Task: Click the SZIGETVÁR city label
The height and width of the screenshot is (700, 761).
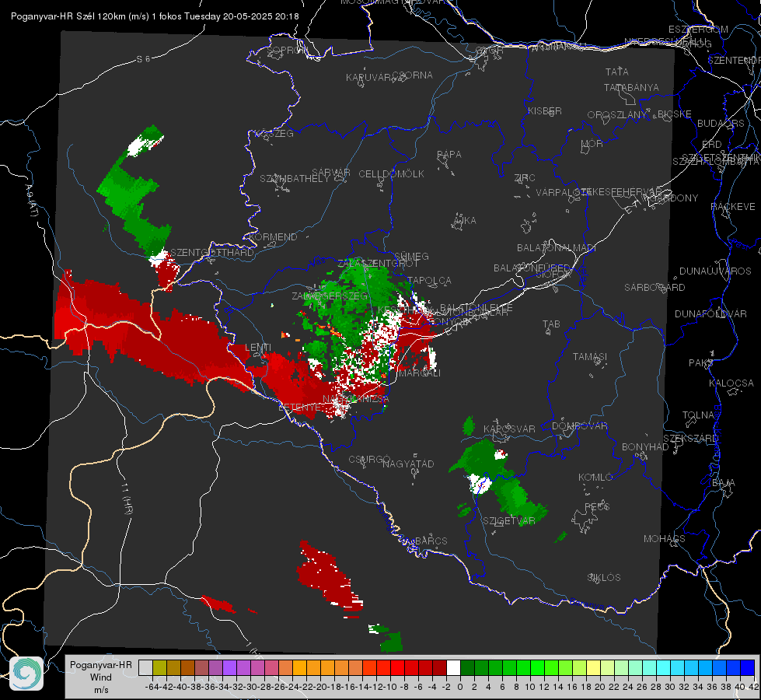Action: (x=508, y=521)
